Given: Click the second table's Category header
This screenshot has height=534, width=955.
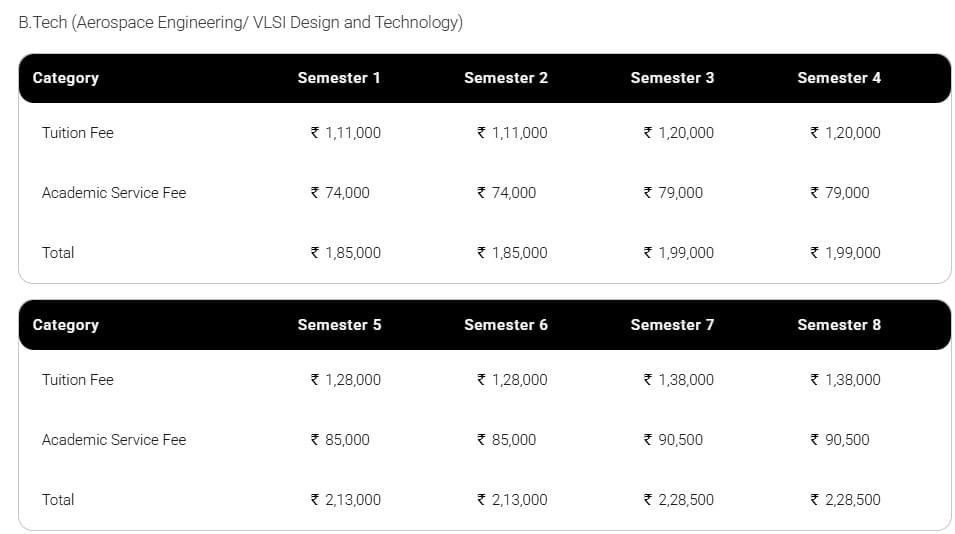Looking at the screenshot, I should point(66,325).
